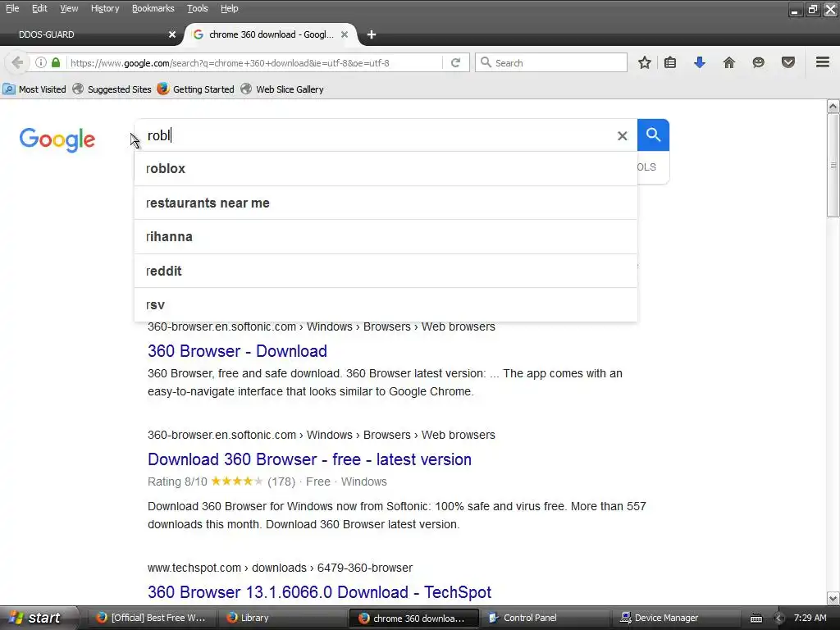
Task: Open the Firefox hamburger menu
Action: tap(823, 62)
